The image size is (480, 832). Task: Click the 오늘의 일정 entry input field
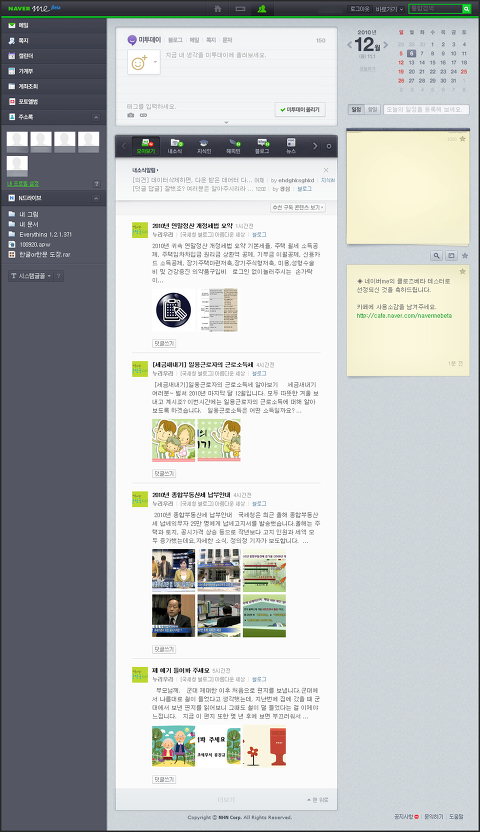point(426,109)
